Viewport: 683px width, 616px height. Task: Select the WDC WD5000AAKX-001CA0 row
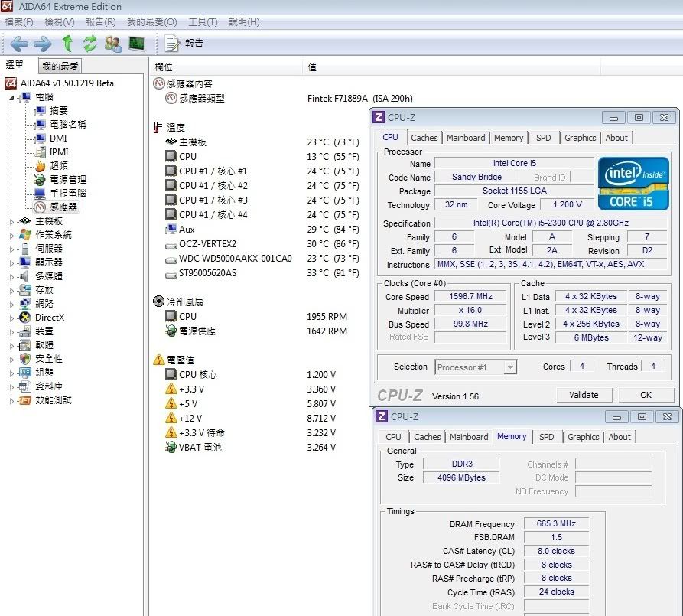click(262, 259)
